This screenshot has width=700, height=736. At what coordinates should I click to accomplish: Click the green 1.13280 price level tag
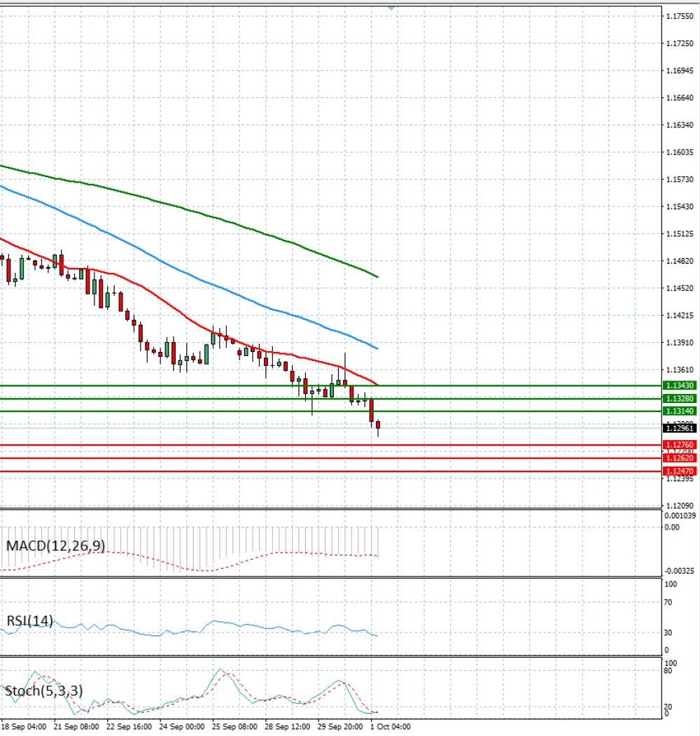679,399
